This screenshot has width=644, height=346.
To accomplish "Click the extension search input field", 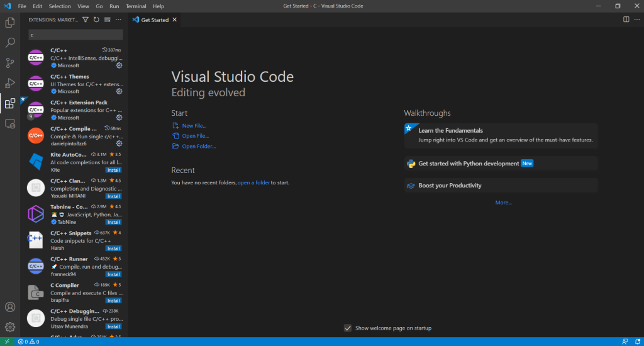I will coord(75,35).
